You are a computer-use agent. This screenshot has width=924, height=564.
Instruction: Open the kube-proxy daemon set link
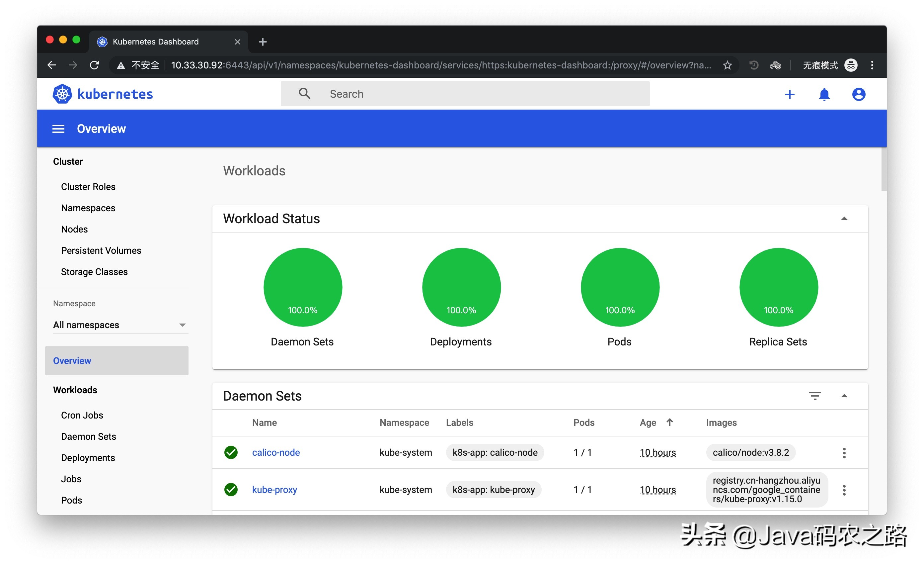(274, 490)
